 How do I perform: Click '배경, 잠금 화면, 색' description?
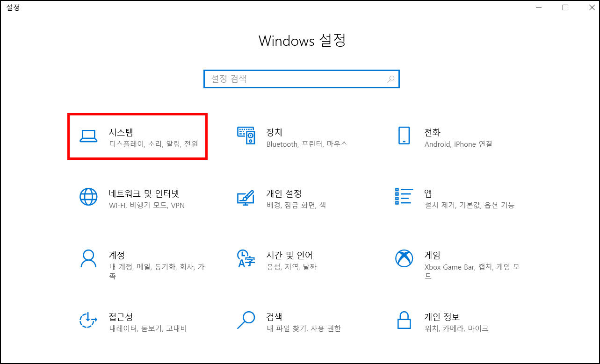[x=296, y=206]
